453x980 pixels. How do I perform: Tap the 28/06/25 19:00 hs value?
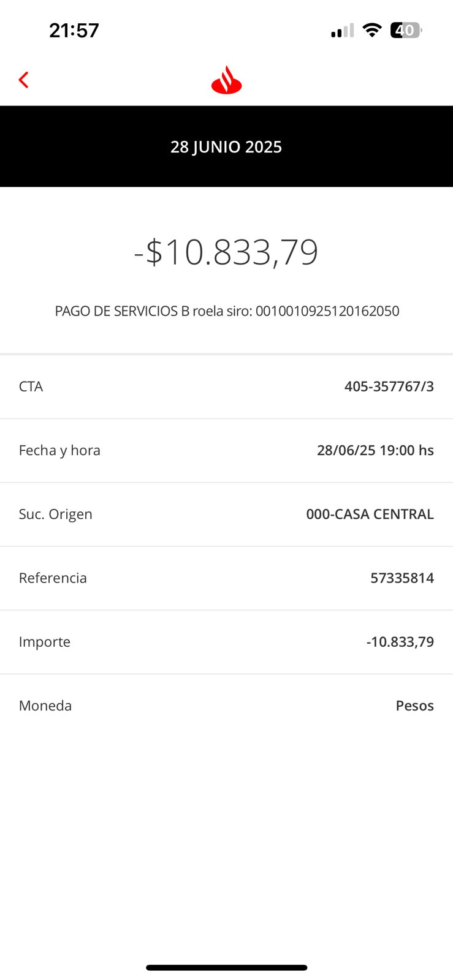coord(375,450)
